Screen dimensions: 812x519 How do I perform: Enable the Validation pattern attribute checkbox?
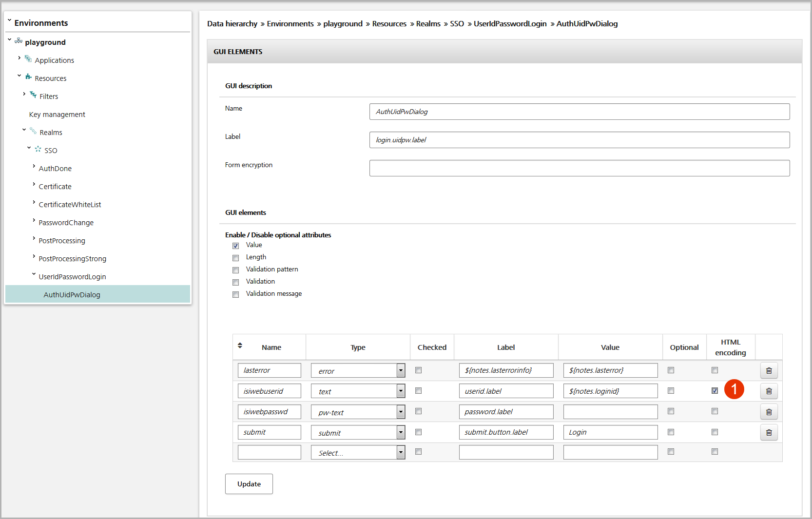click(x=236, y=270)
